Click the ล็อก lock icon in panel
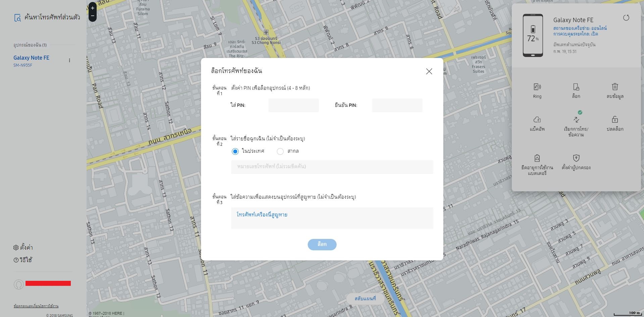The height and width of the screenshot is (317, 644). pyautogui.click(x=576, y=87)
